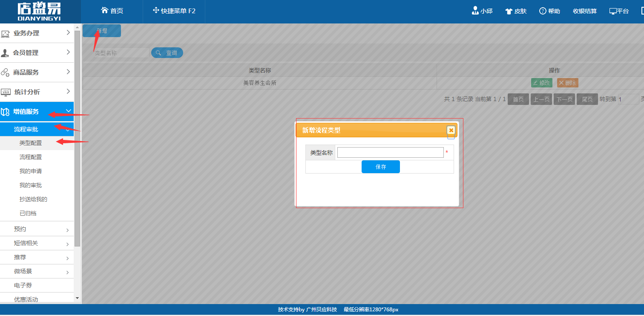Close the 新增流程类型 dialog
The image size is (644, 316).
(x=451, y=130)
